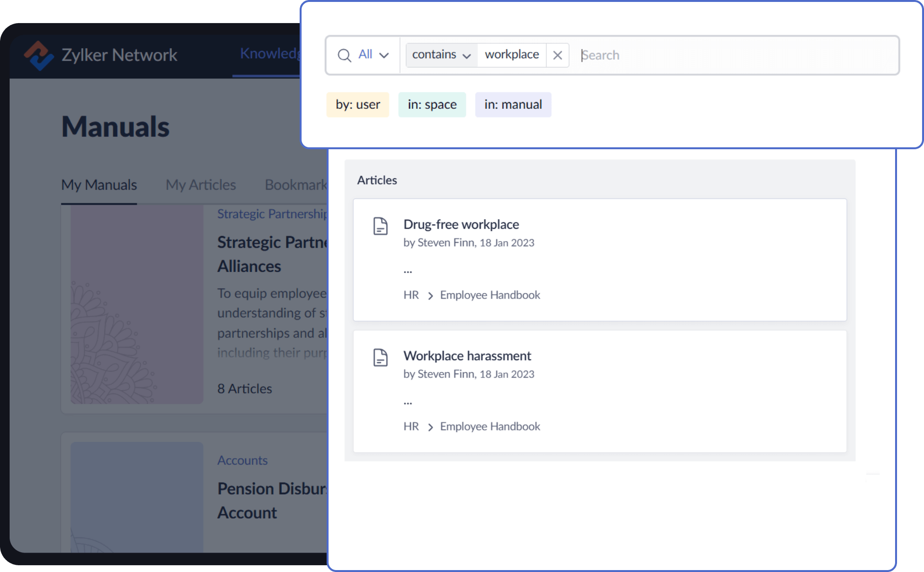Click the search magnifier icon
The image size is (924, 572).
pyautogui.click(x=344, y=55)
